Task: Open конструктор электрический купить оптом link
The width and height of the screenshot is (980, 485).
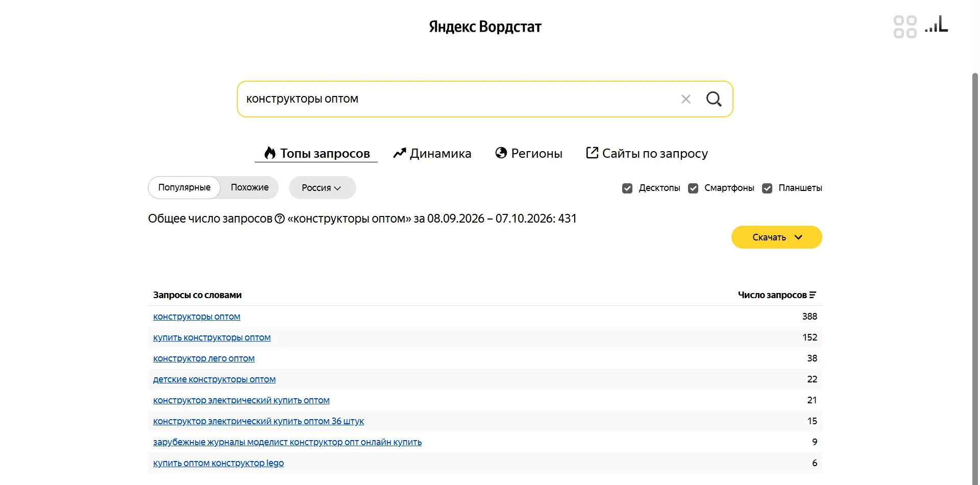Action: pyautogui.click(x=241, y=400)
